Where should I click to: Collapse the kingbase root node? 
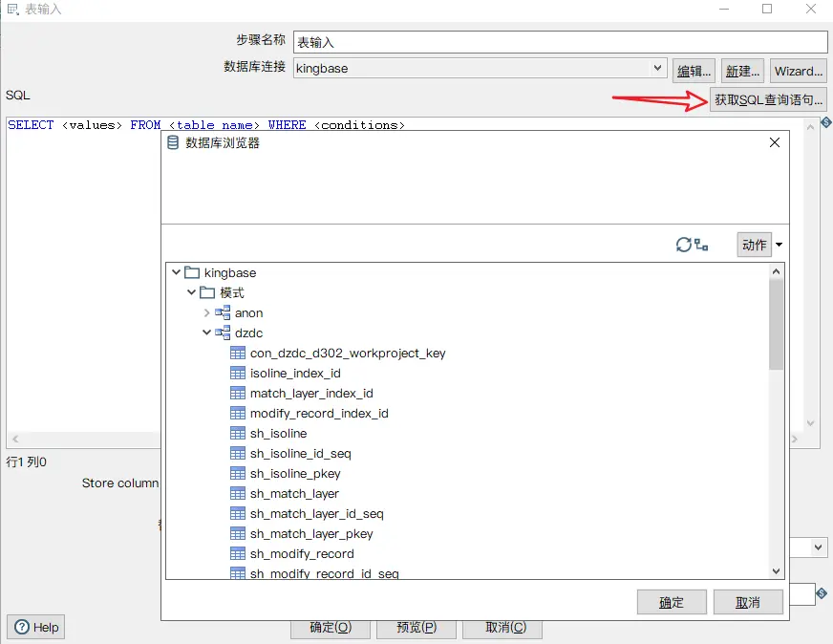point(177,272)
